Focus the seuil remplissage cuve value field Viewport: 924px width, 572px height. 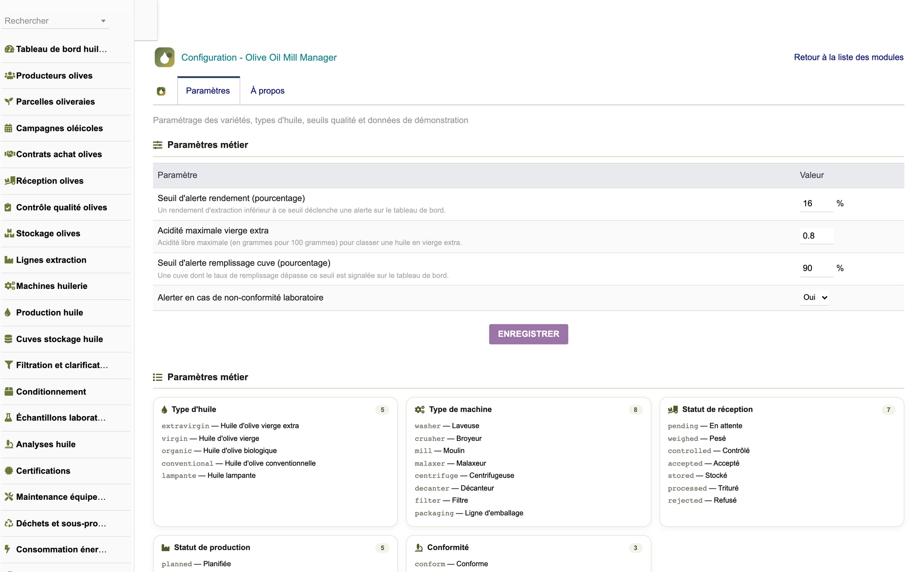[816, 268]
